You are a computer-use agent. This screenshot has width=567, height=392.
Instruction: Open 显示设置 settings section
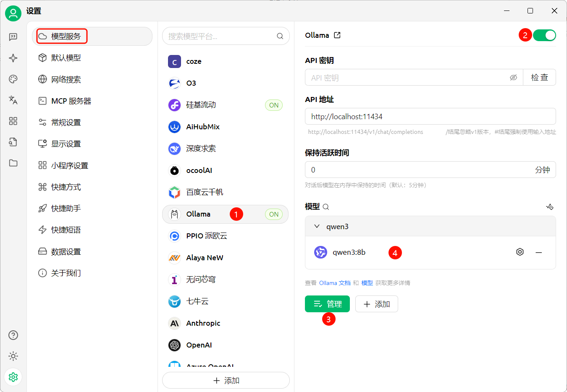(92, 144)
